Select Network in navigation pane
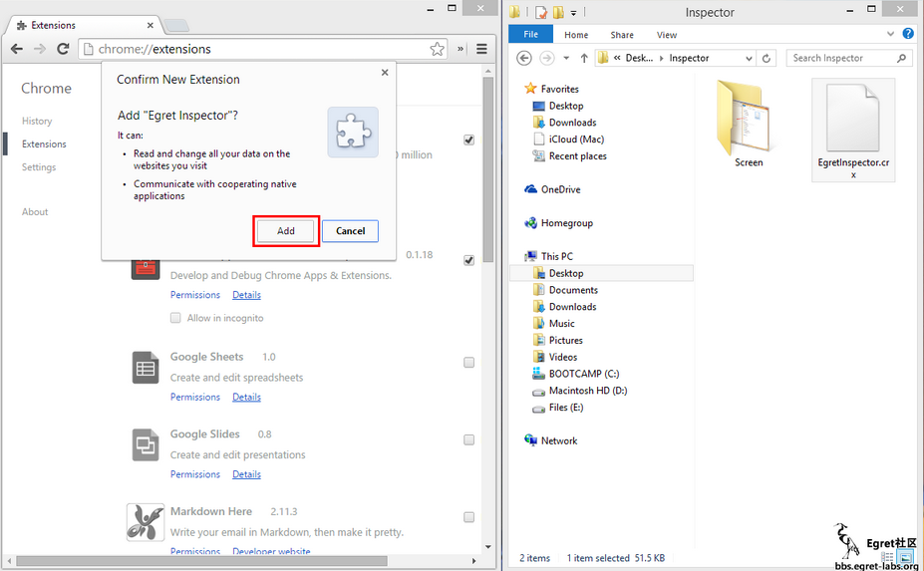The image size is (924, 571). pyautogui.click(x=551, y=440)
